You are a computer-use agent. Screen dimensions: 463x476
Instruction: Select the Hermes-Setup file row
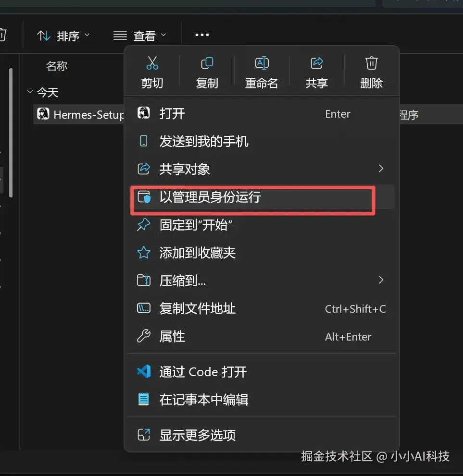79,114
